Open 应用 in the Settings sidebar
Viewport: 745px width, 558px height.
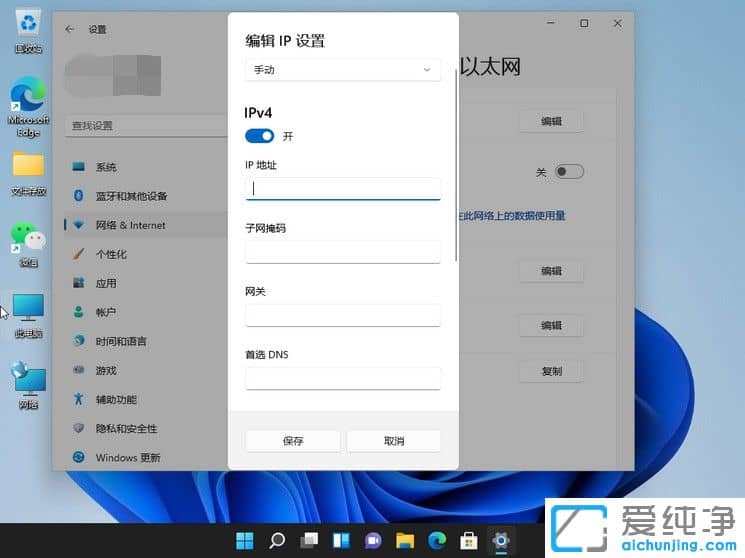coord(146,283)
